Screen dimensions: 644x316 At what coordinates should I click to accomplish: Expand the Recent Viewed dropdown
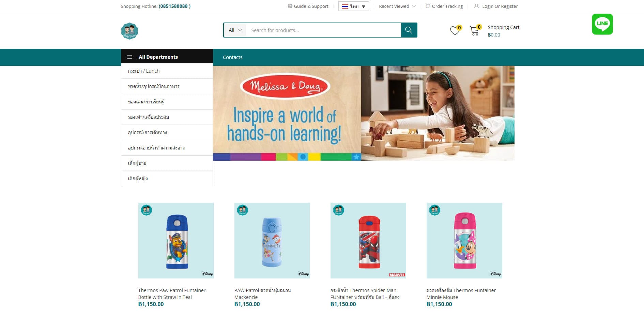coord(397,6)
